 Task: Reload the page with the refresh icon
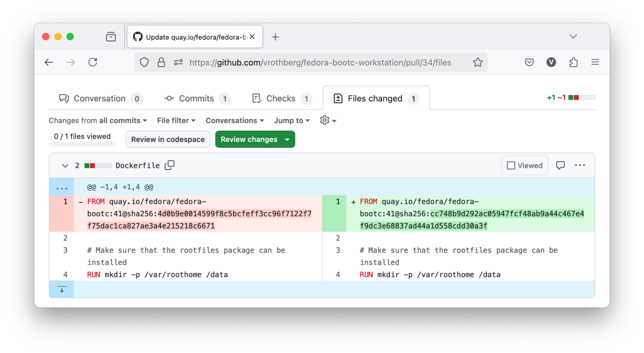pyautogui.click(x=93, y=62)
